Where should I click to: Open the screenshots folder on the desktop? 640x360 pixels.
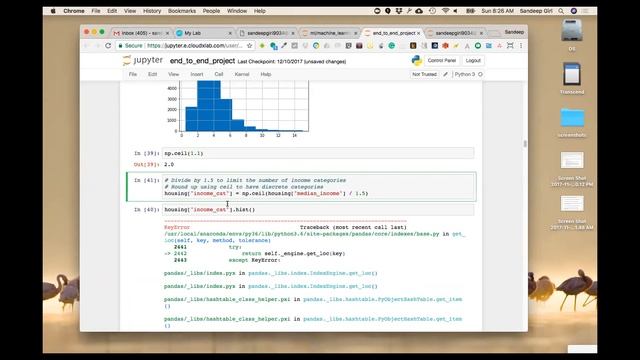pos(572,118)
